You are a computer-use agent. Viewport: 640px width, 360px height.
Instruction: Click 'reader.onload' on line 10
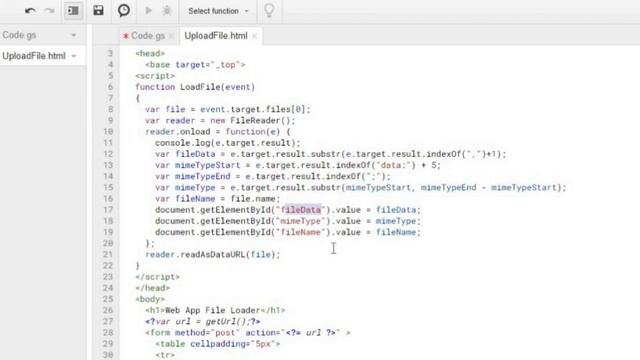click(x=178, y=132)
